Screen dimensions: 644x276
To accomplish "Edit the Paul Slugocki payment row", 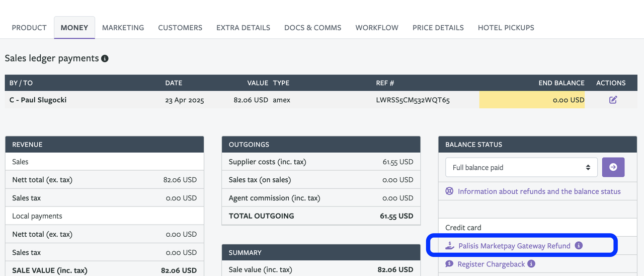I will pyautogui.click(x=613, y=100).
